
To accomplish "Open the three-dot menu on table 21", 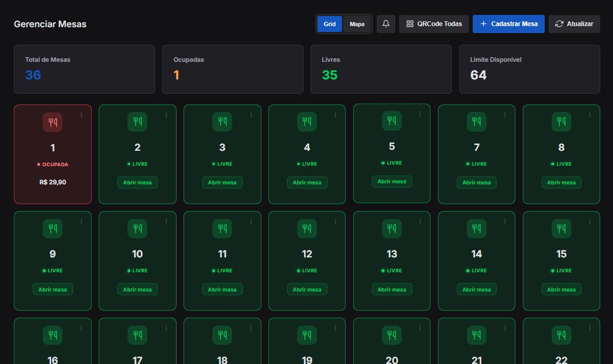I will 505,328.
